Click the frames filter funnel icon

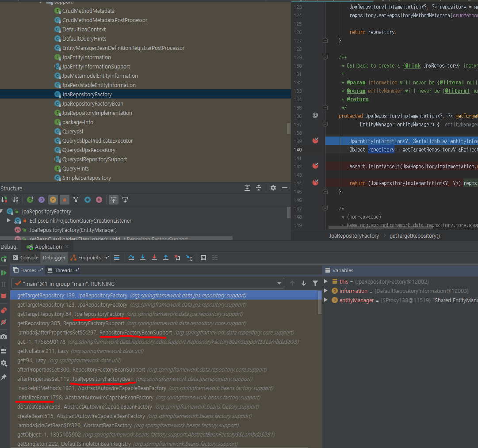pyautogui.click(x=315, y=283)
